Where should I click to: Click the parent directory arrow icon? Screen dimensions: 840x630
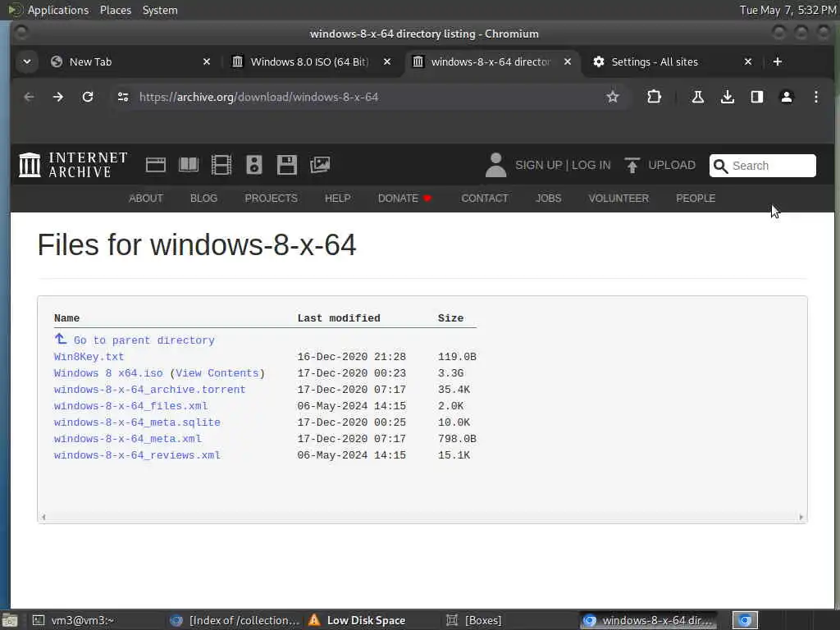[x=61, y=339]
